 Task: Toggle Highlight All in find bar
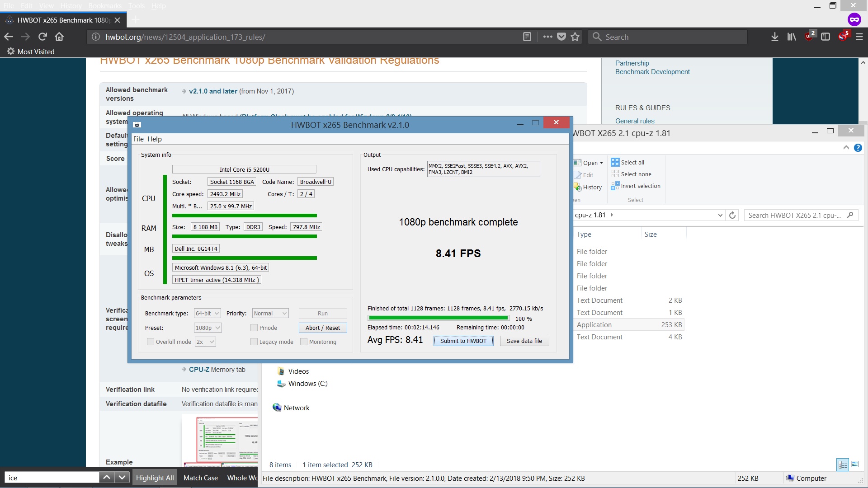pyautogui.click(x=155, y=478)
